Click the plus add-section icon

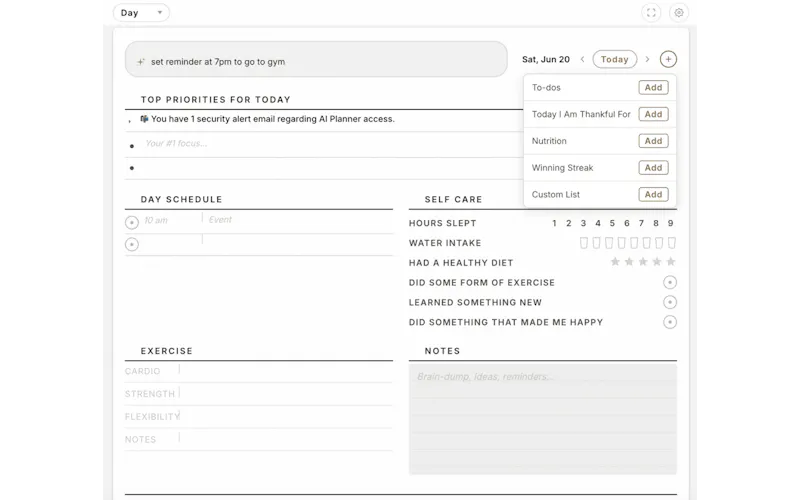[668, 59]
